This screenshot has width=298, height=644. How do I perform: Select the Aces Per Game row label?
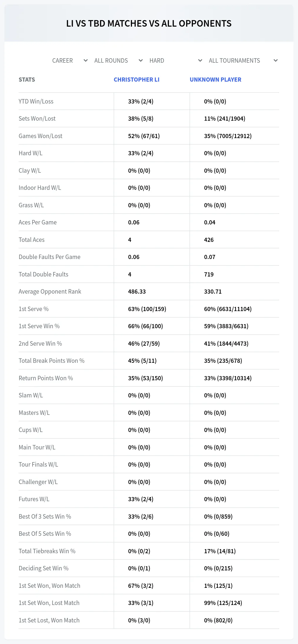(38, 222)
